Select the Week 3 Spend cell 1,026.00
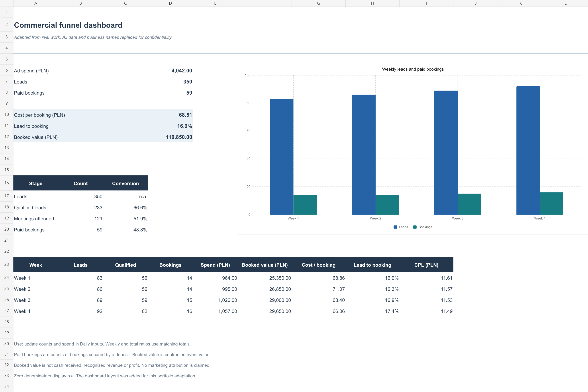Screen dimensions: 588x392 click(x=215, y=300)
